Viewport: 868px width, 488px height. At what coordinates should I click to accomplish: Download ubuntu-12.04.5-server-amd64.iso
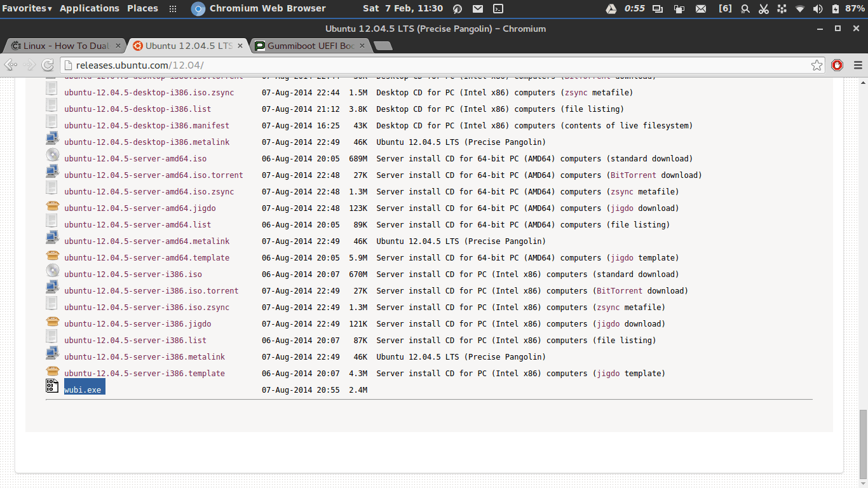pos(135,159)
